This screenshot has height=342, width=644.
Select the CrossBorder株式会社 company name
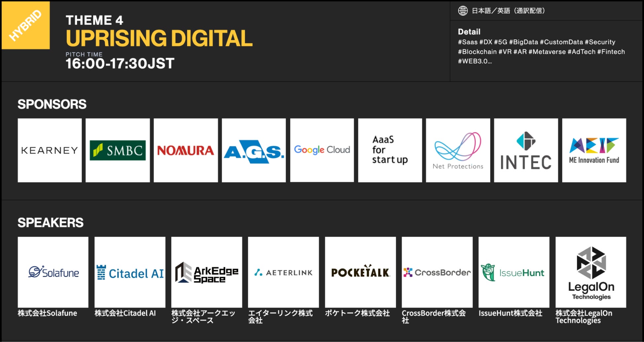click(434, 317)
